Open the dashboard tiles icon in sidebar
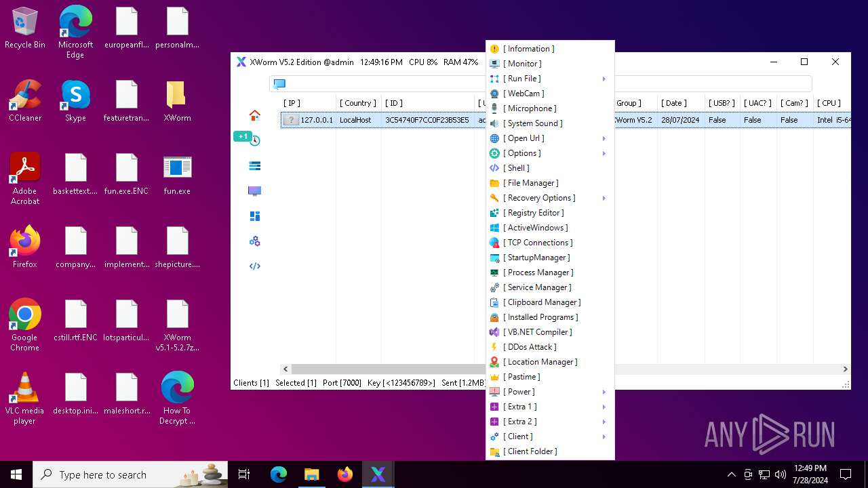Screen dimensions: 868x488 [255, 216]
